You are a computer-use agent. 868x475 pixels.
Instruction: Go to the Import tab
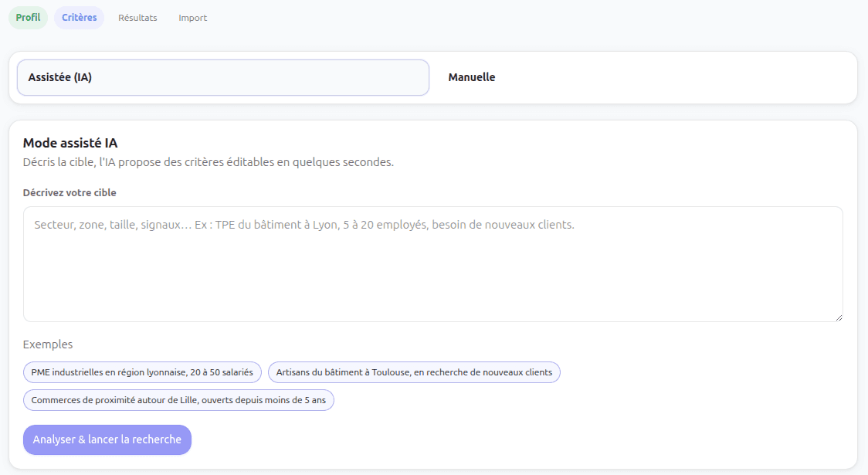(x=192, y=17)
